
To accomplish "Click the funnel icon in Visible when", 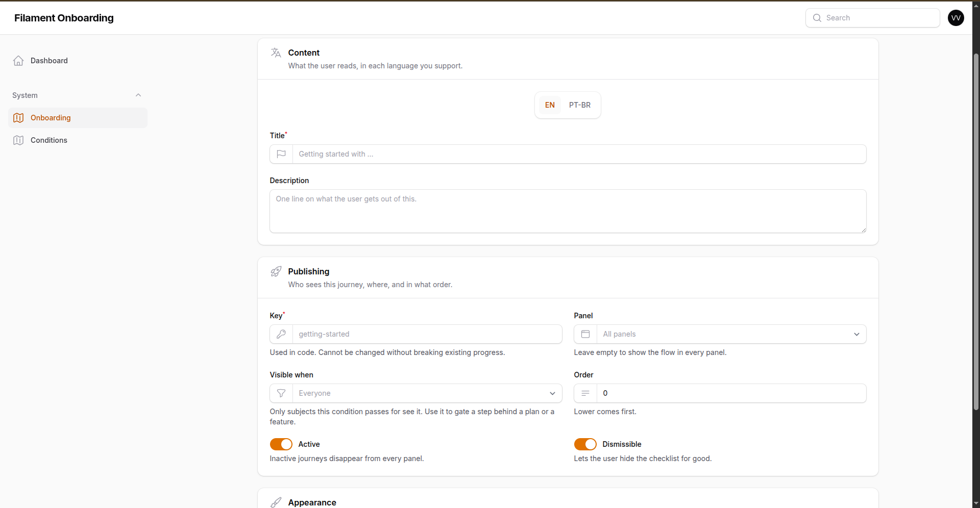I will pyautogui.click(x=281, y=393).
